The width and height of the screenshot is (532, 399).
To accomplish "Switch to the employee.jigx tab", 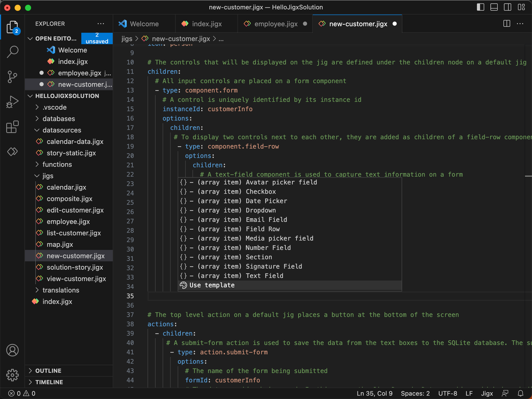I will 275,24.
